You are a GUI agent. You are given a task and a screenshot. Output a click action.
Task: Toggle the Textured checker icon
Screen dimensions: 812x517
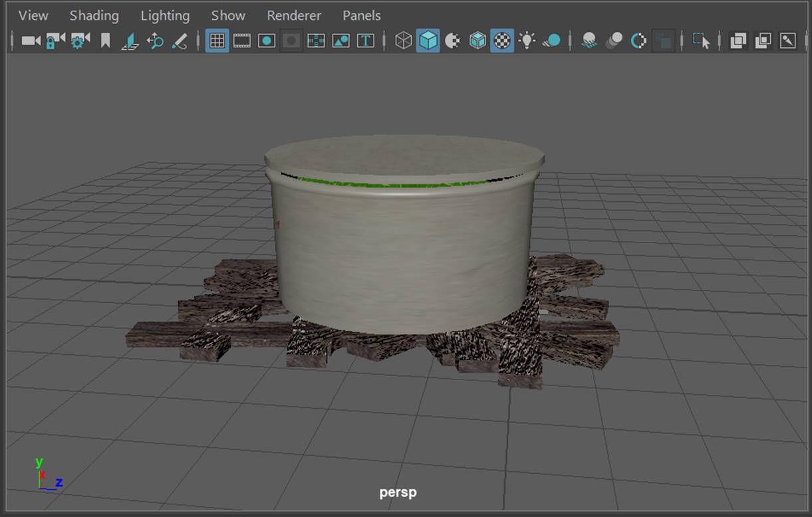[x=502, y=41]
